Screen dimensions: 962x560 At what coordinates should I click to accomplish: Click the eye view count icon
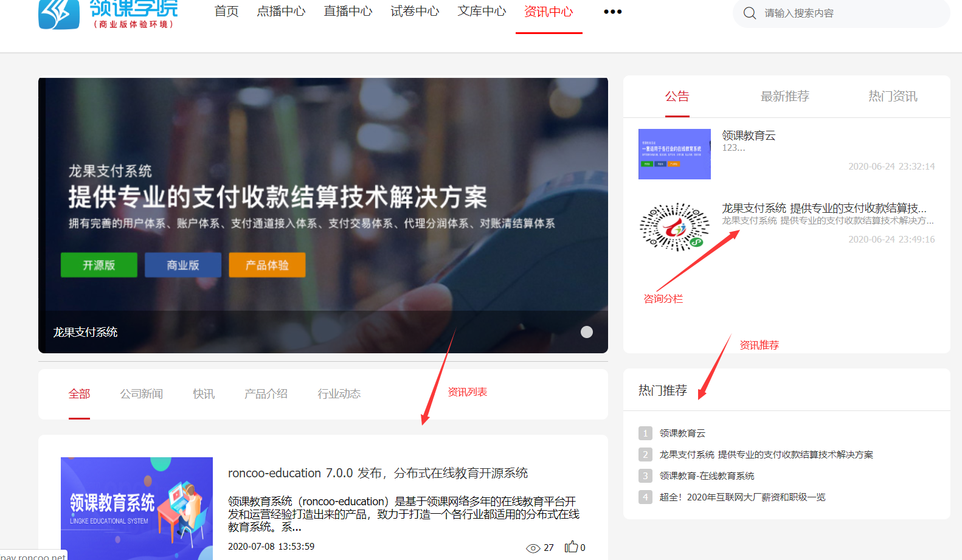point(533,548)
